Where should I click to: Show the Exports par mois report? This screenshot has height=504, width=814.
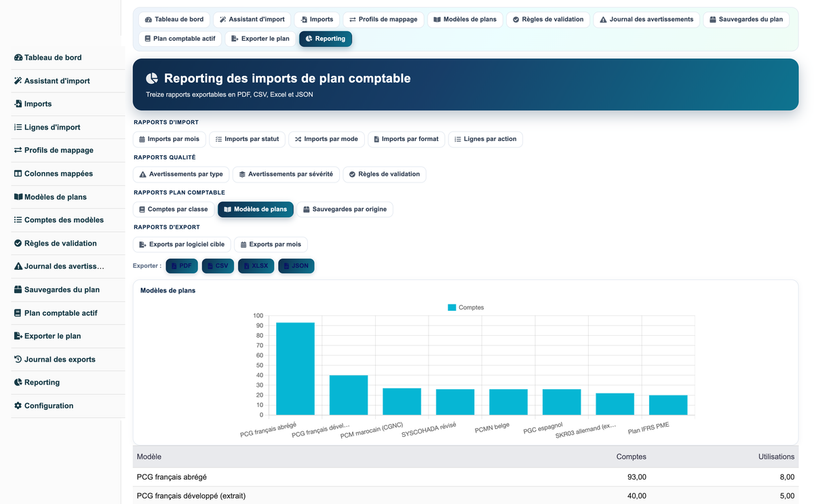coord(271,244)
